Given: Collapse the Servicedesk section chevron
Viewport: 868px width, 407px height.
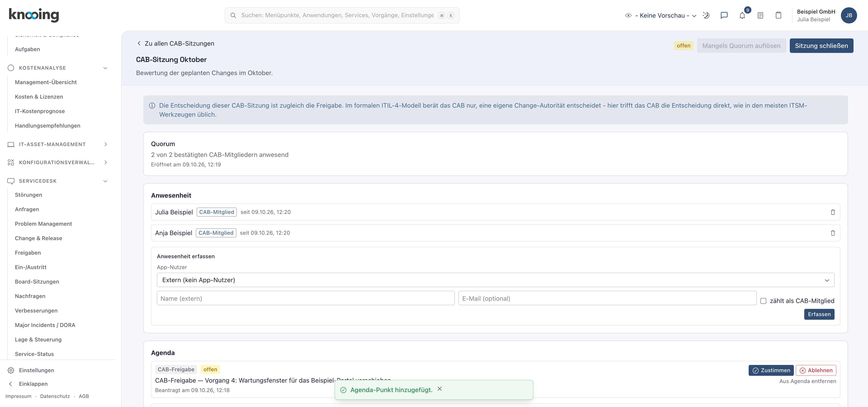Looking at the screenshot, I should pos(106,181).
